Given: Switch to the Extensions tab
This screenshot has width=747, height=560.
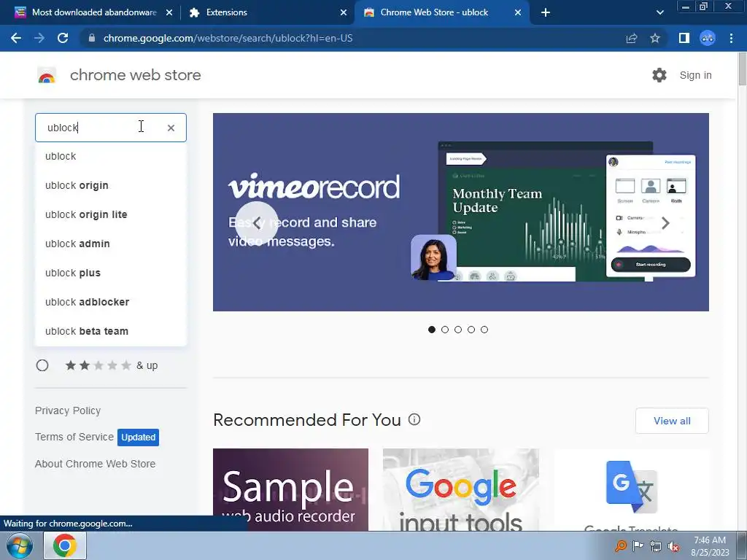Looking at the screenshot, I should (268, 12).
